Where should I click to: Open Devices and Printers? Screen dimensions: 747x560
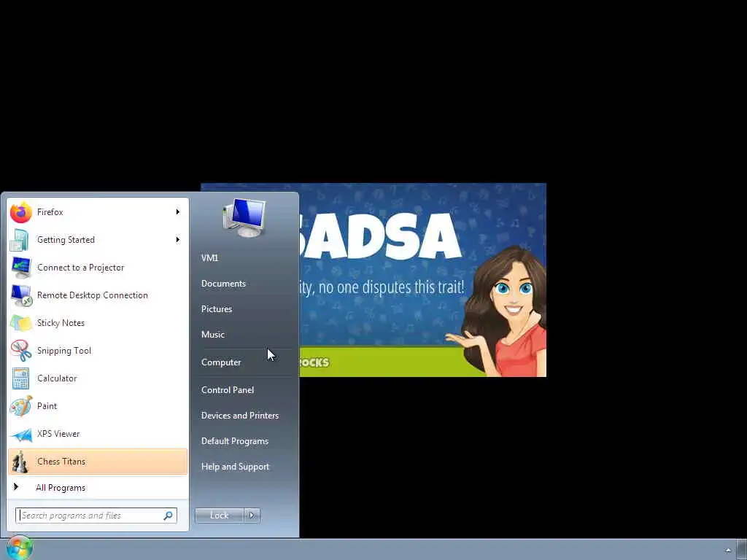click(x=239, y=416)
